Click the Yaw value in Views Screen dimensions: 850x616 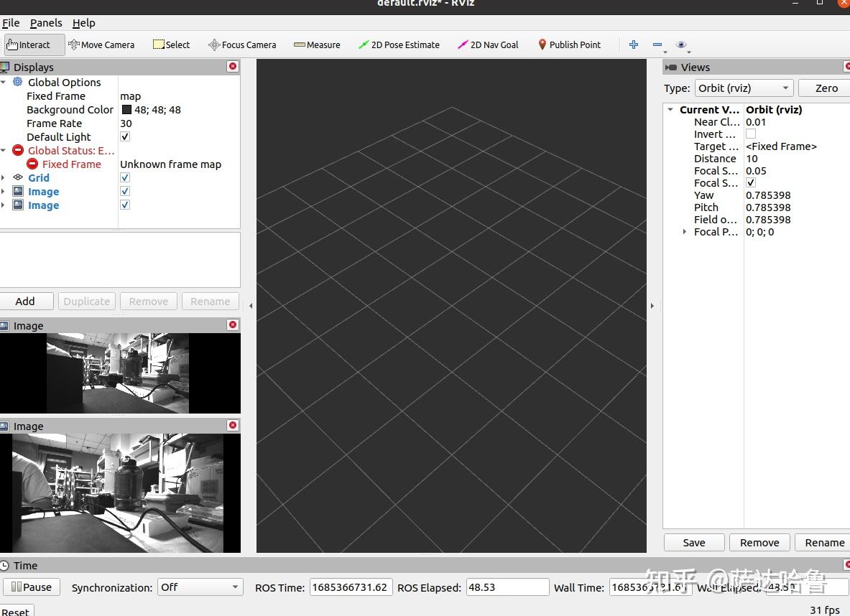[x=768, y=195]
